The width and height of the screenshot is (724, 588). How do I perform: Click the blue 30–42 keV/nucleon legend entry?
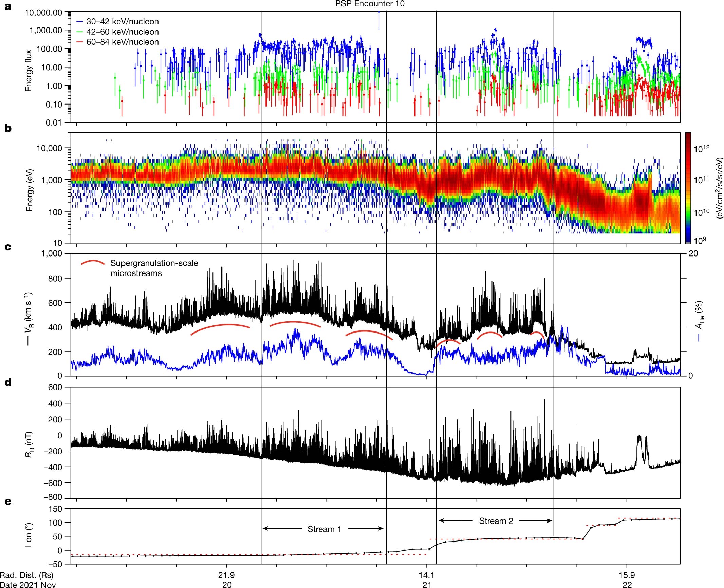117,21
